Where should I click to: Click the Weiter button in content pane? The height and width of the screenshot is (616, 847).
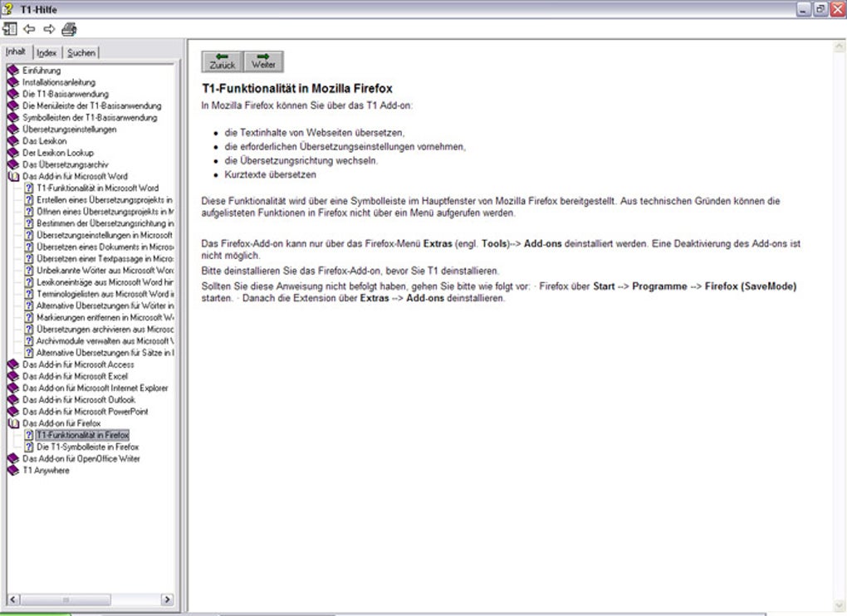(x=263, y=61)
